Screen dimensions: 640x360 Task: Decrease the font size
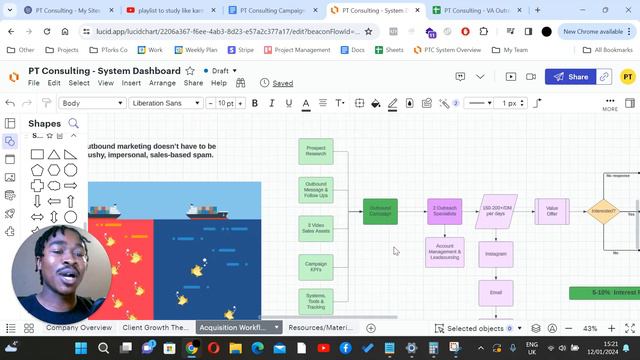pyautogui.click(x=210, y=104)
